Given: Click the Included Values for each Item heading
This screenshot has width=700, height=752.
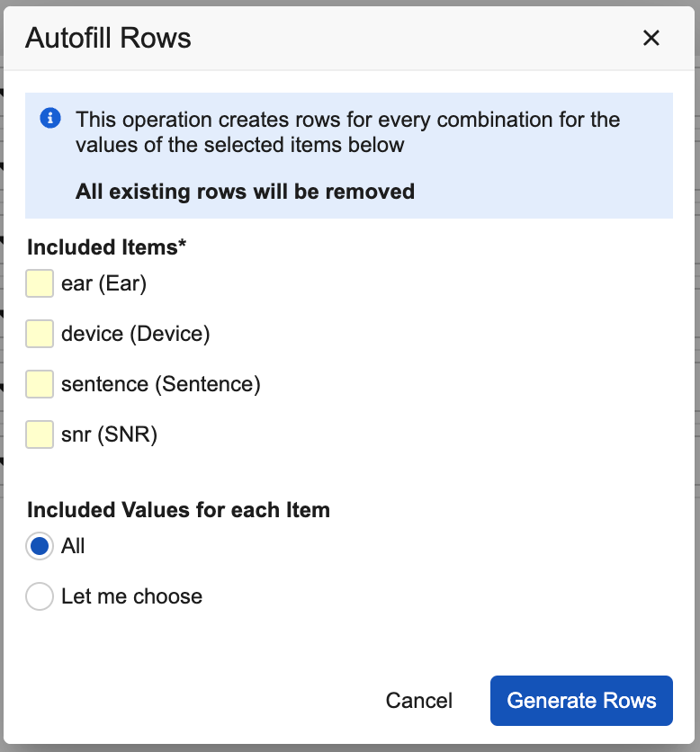Looking at the screenshot, I should click(178, 510).
